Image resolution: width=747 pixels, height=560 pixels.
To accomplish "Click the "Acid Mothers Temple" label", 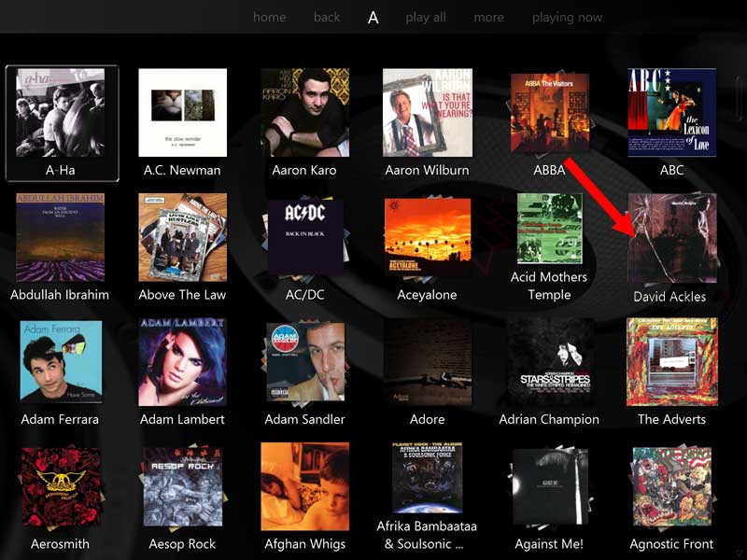I will coord(549,286).
